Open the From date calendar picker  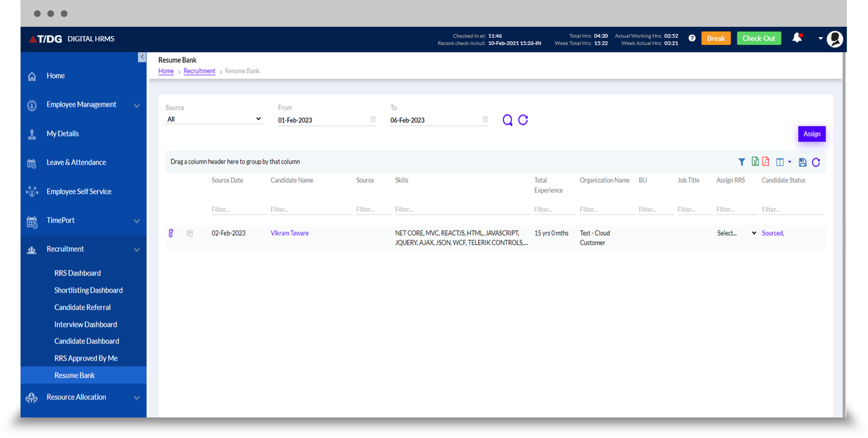[x=373, y=119]
